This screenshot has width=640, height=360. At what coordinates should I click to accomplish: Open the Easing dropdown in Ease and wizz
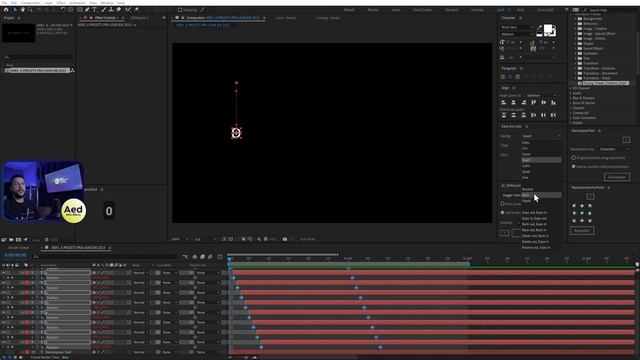[541, 136]
